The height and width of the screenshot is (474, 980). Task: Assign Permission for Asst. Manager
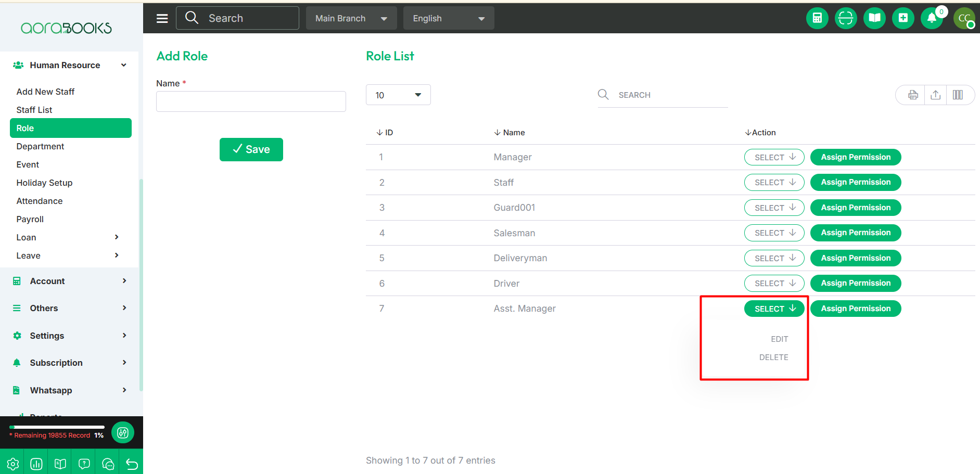(x=856, y=309)
